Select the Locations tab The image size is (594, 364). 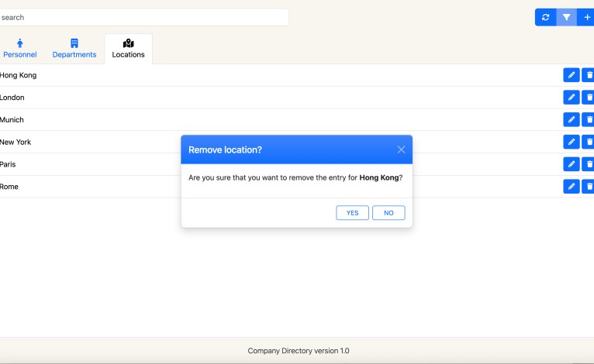click(128, 49)
